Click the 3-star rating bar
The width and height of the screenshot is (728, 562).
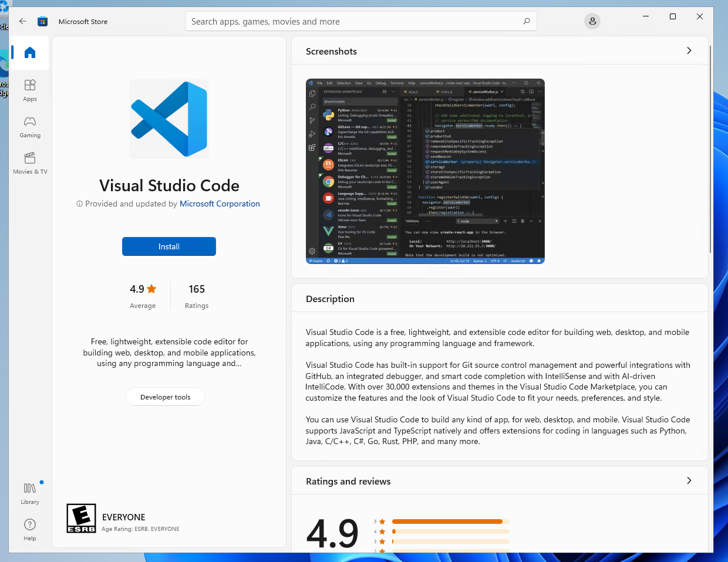pos(450,541)
